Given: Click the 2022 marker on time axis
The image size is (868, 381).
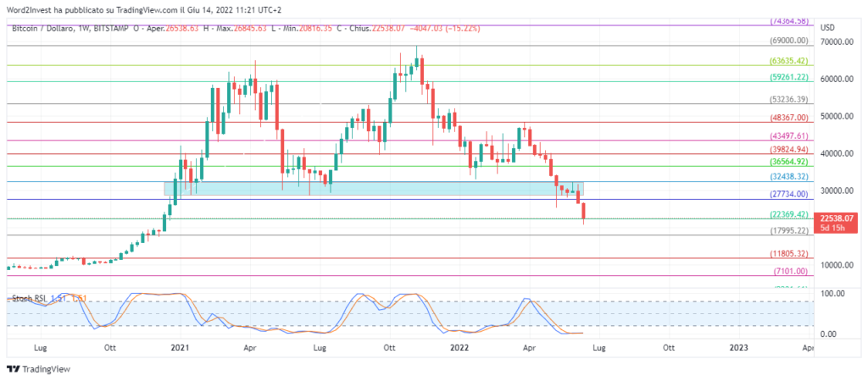Looking at the screenshot, I should [x=459, y=347].
